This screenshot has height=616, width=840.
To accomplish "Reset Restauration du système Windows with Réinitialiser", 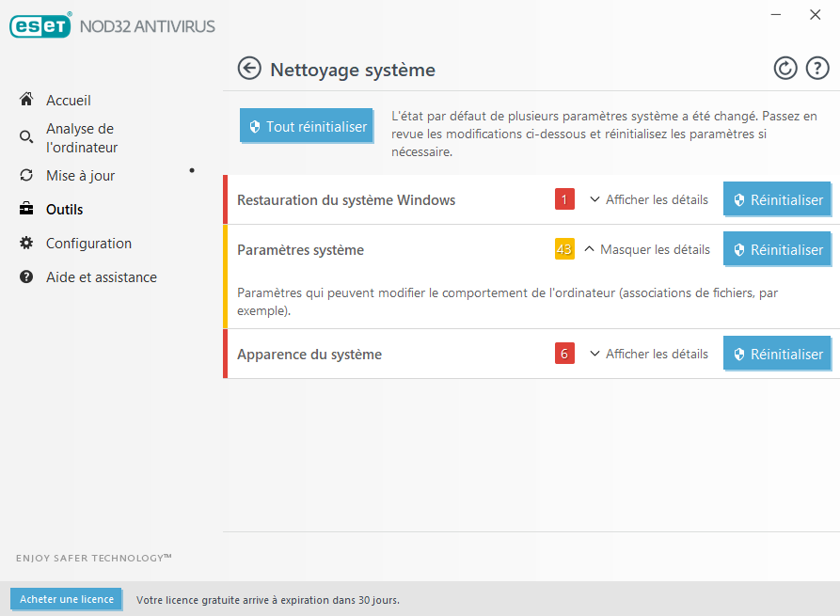I will click(777, 199).
